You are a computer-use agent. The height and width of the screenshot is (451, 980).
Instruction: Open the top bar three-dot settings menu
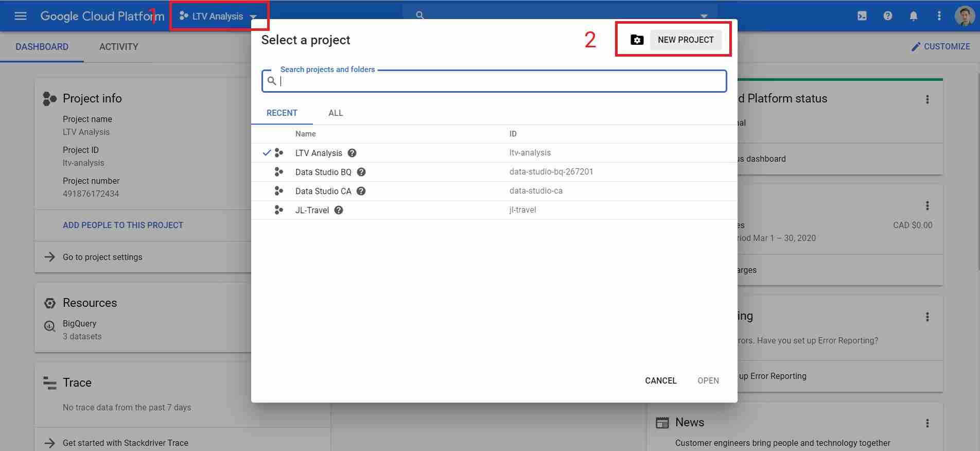(939, 16)
